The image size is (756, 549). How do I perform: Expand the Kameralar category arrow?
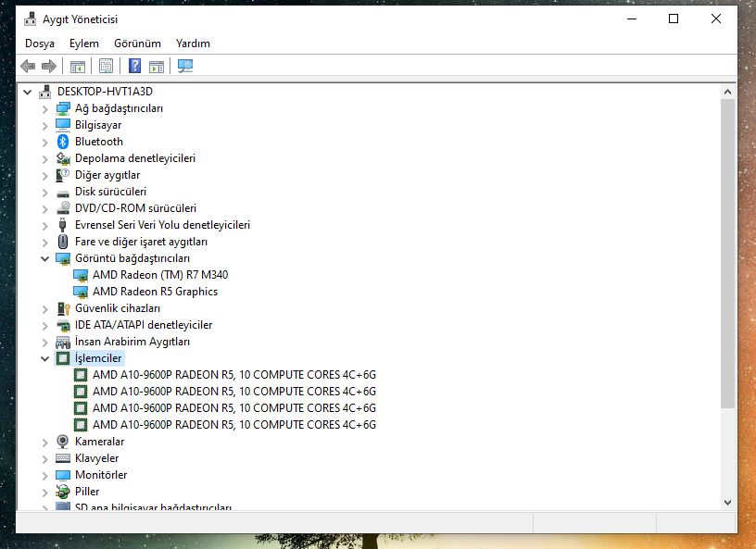(x=44, y=442)
